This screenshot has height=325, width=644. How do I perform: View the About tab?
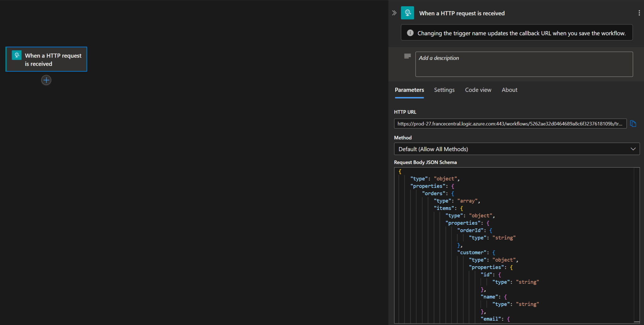(509, 90)
